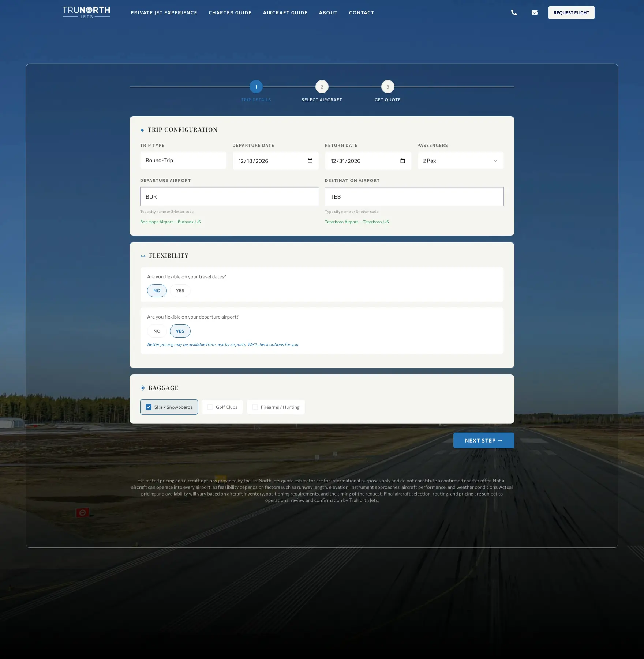Image resolution: width=644 pixels, height=659 pixels.
Task: Open the About menu item
Action: pyautogui.click(x=328, y=12)
